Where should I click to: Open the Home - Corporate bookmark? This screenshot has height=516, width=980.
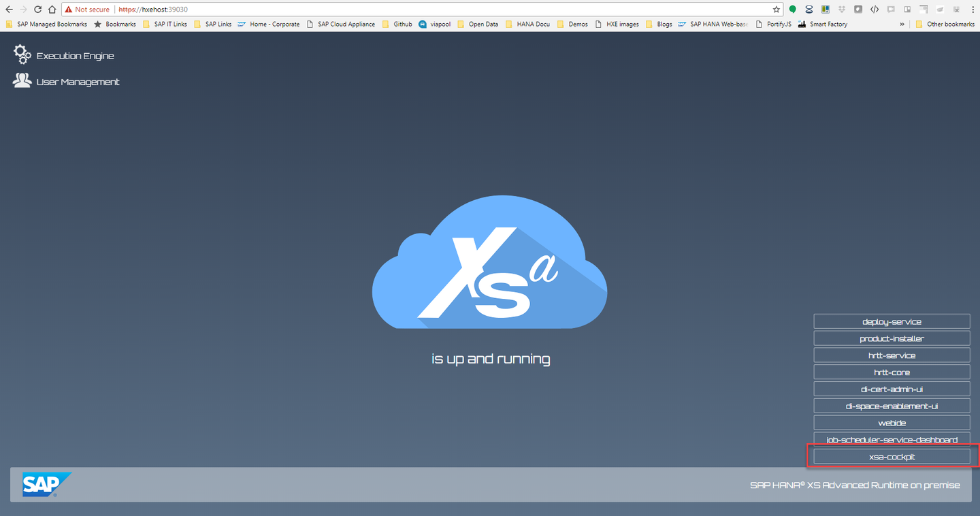point(269,24)
